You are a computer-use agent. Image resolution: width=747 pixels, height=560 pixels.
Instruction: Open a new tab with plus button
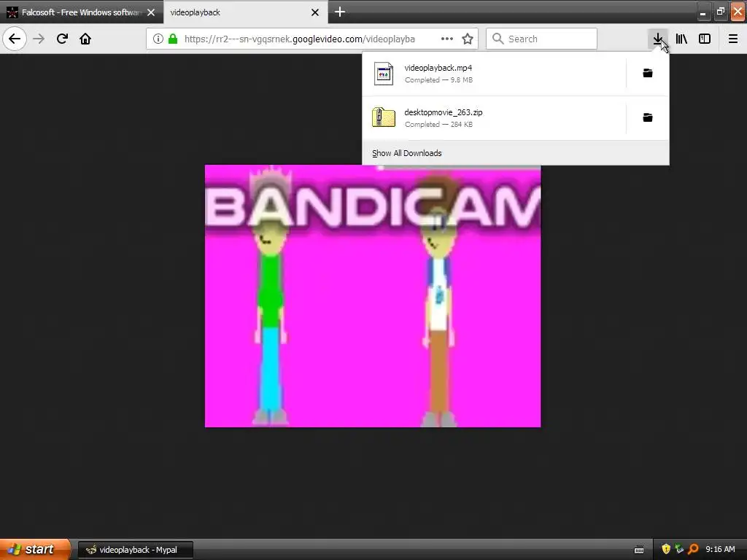(x=340, y=12)
